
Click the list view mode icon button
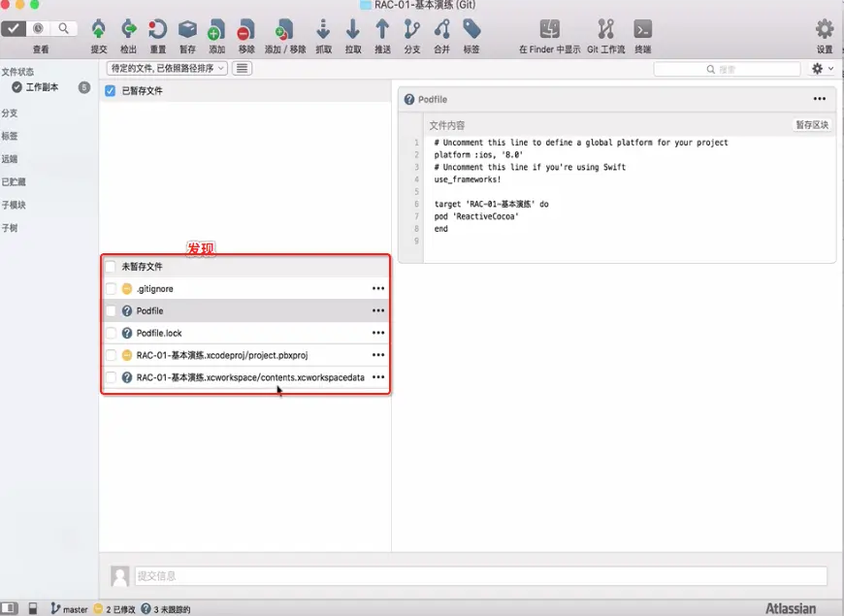coord(243,68)
